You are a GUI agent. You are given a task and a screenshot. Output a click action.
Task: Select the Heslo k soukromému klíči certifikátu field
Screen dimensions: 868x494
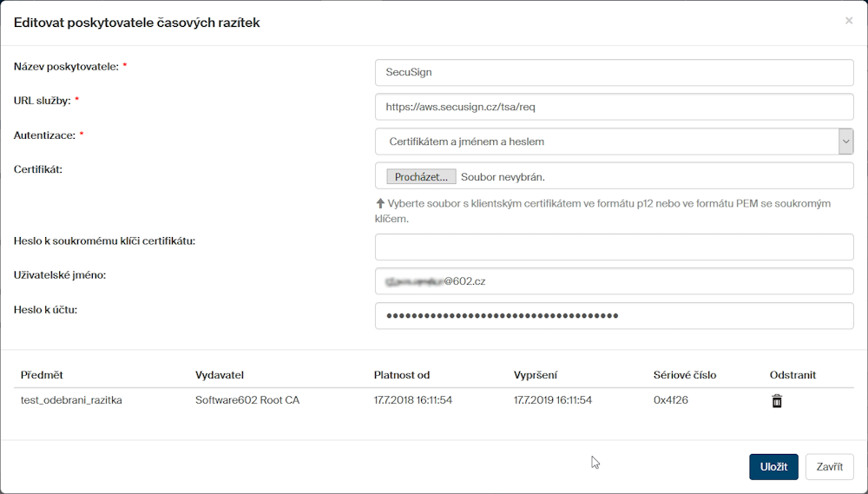pyautogui.click(x=614, y=247)
